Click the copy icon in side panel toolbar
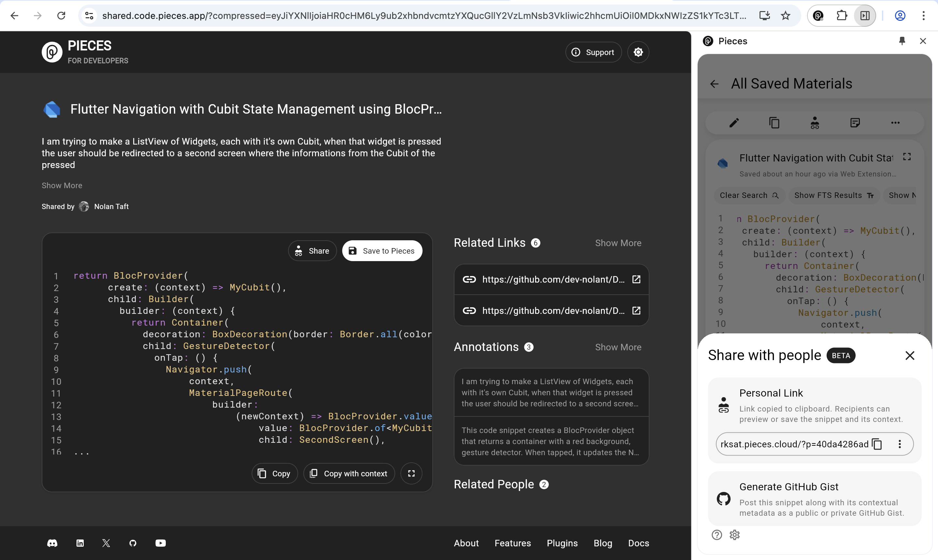 click(774, 123)
